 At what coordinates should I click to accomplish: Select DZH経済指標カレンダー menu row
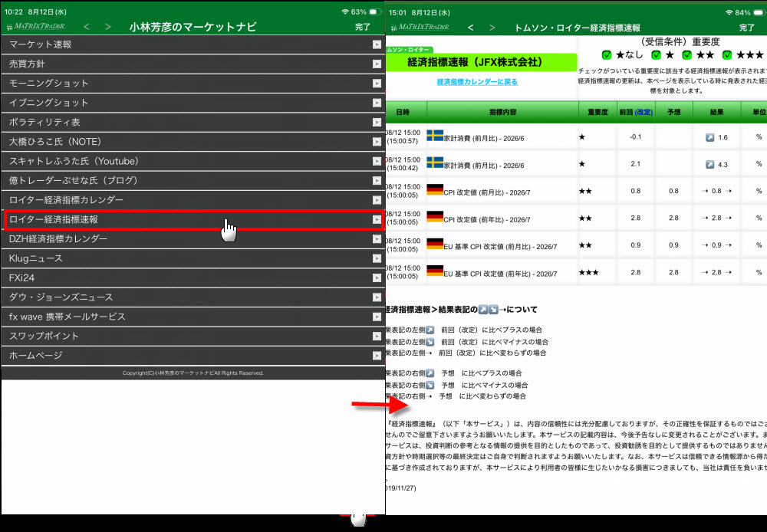193,239
